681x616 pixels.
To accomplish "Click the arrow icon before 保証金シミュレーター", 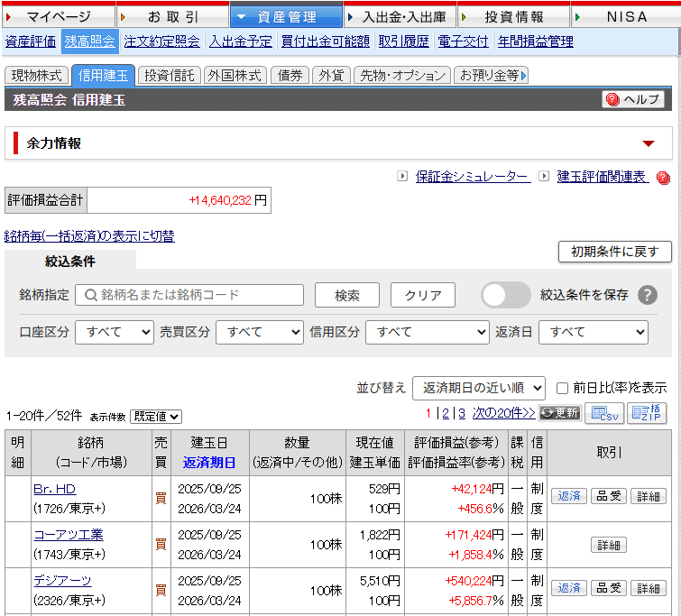I will [x=402, y=177].
